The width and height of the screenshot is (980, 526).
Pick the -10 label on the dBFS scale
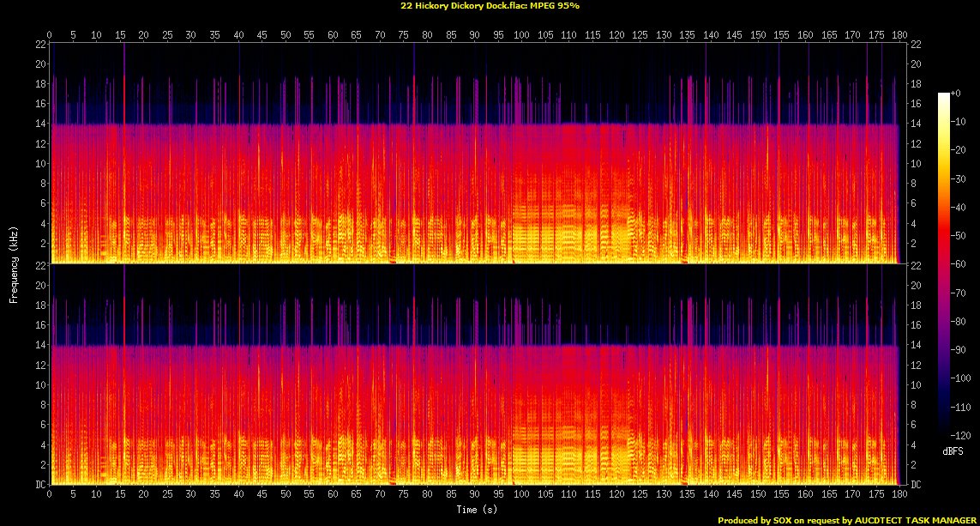tap(960, 121)
